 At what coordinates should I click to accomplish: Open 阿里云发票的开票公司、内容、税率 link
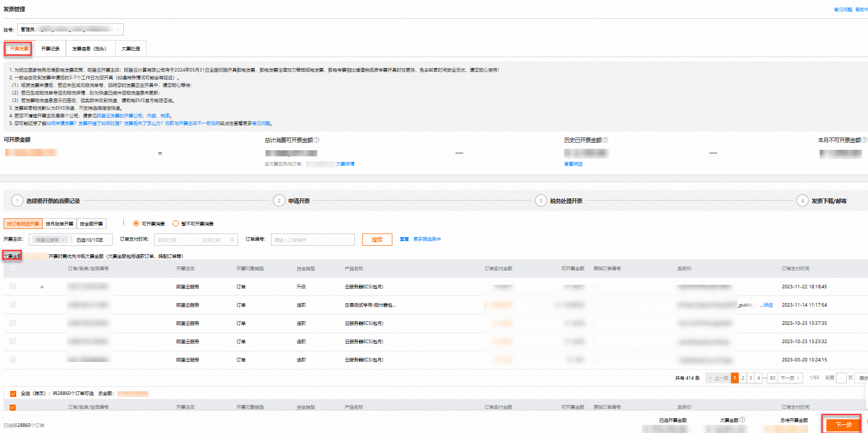pos(134,116)
